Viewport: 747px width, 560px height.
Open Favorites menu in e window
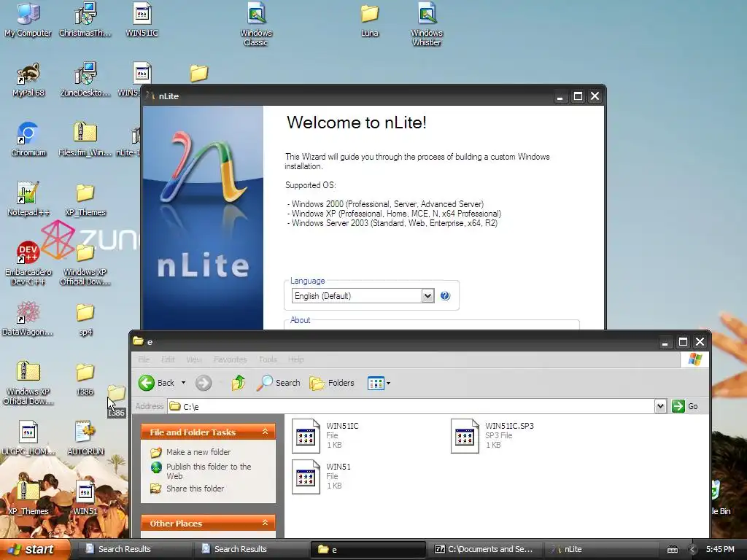click(x=230, y=359)
